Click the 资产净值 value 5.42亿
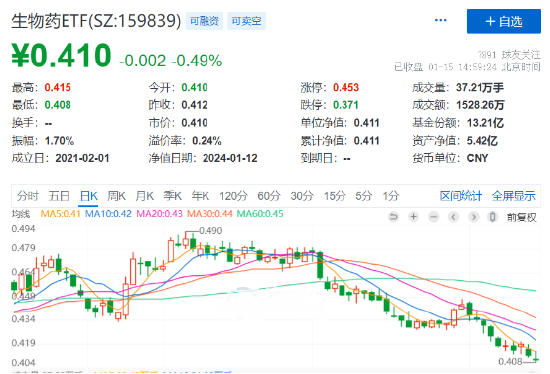Image resolution: width=550 pixels, height=374 pixels. pos(482,141)
